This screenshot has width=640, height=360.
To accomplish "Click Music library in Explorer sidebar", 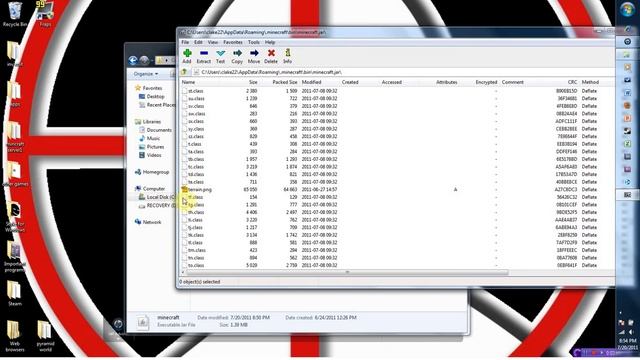I will (153, 138).
